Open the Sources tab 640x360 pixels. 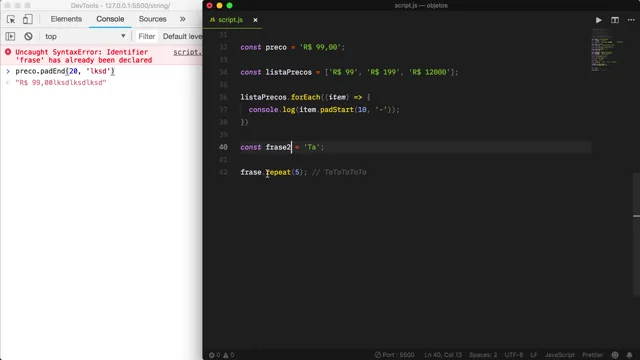tap(152, 19)
